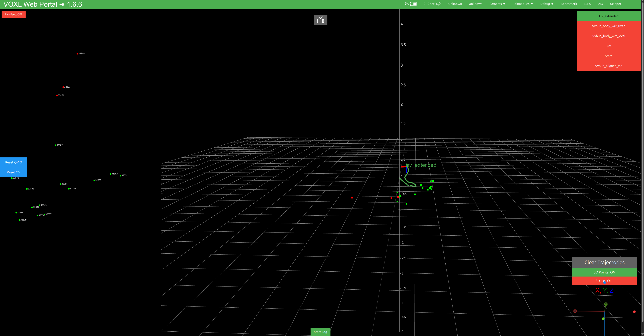Click the Unknown status beside Cameras
The image size is (644, 336).
pos(476,4)
